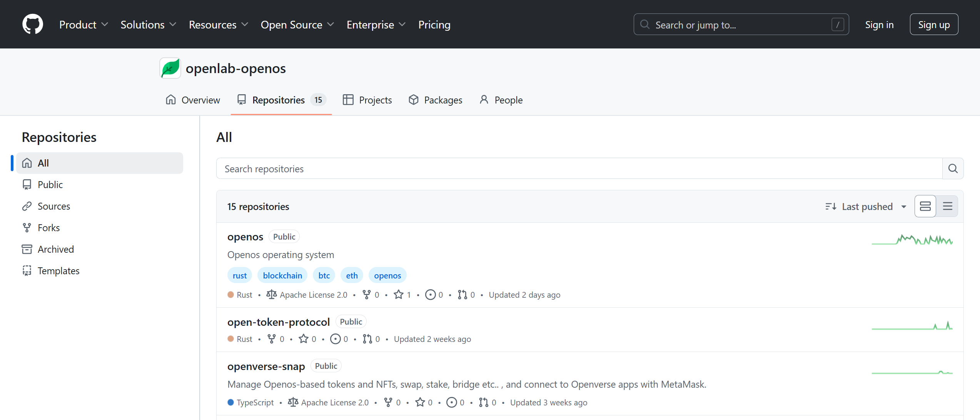This screenshot has height=420, width=980.
Task: Click the issues icon on openverse-snap
Action: [452, 402]
